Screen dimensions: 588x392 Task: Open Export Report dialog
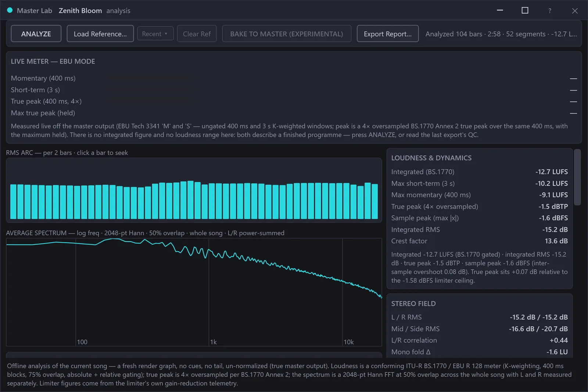coord(388,34)
